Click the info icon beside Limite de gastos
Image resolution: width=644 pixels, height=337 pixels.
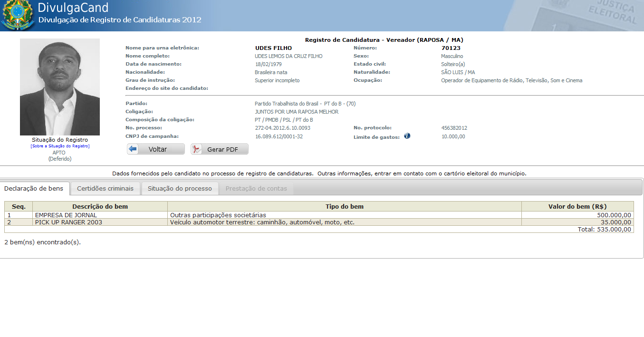click(407, 136)
